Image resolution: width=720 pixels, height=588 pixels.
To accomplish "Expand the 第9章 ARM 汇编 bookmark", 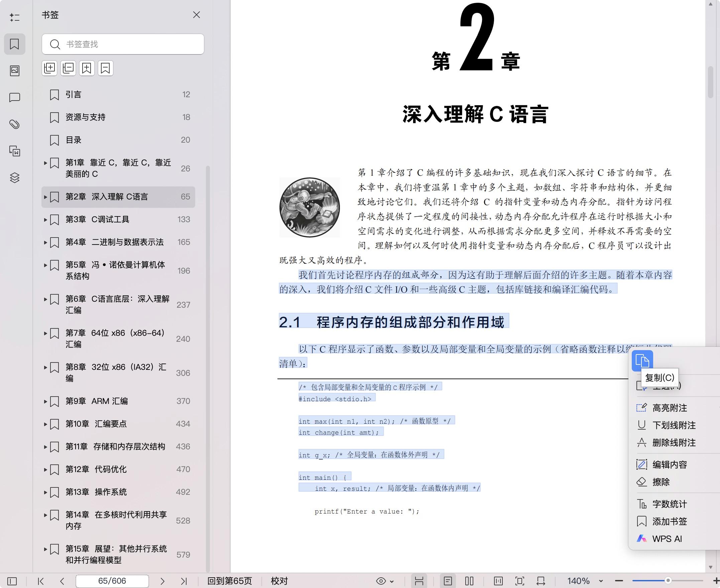I will point(45,401).
